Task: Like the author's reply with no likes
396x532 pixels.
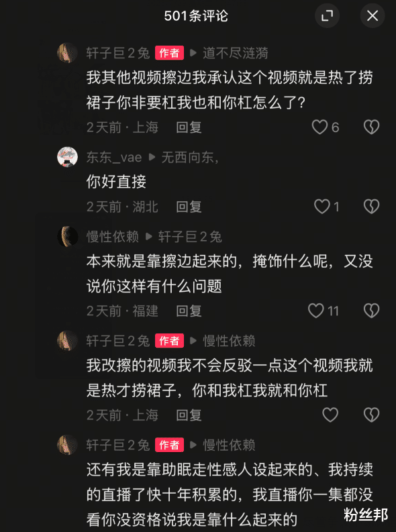Action: coord(330,415)
